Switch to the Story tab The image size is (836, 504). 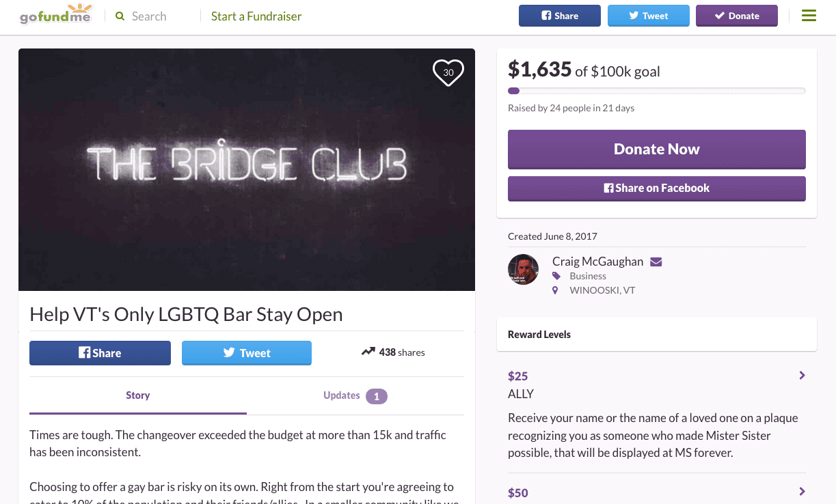point(138,395)
